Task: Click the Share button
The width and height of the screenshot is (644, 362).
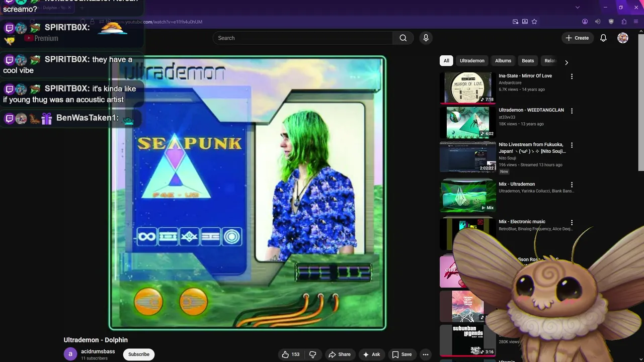Action: tap(340, 354)
